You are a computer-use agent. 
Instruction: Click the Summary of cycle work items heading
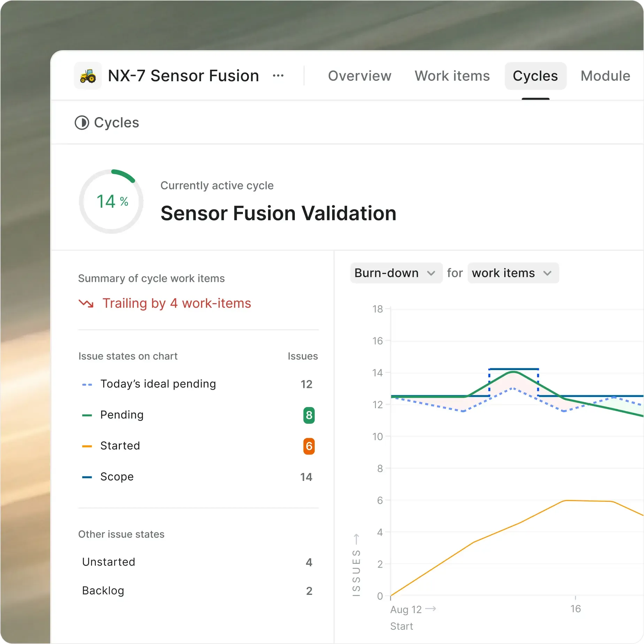pos(151,278)
